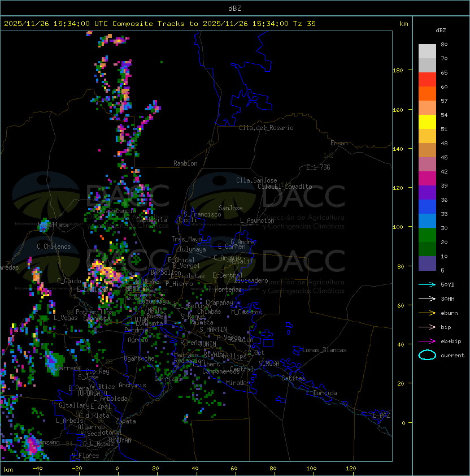Pick the slate purple 5–10 dBZ swatch
Viewport: 470px width, 476px height.
point(427,263)
